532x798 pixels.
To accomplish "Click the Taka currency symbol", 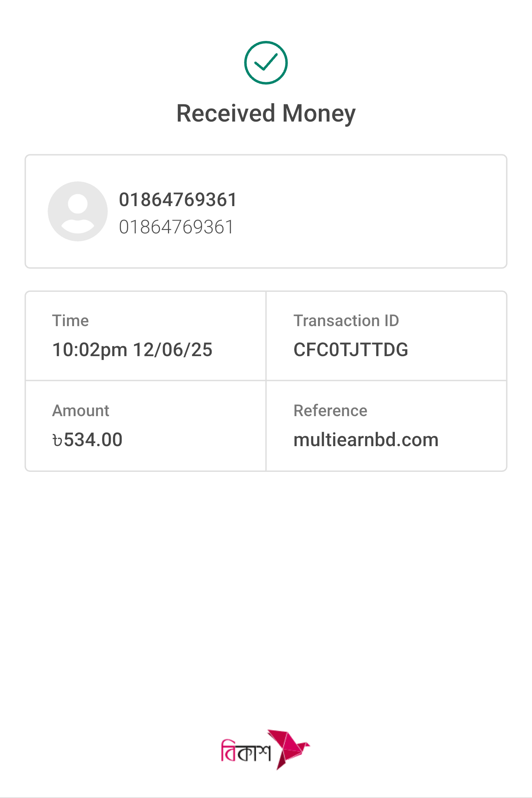I will tap(57, 441).
